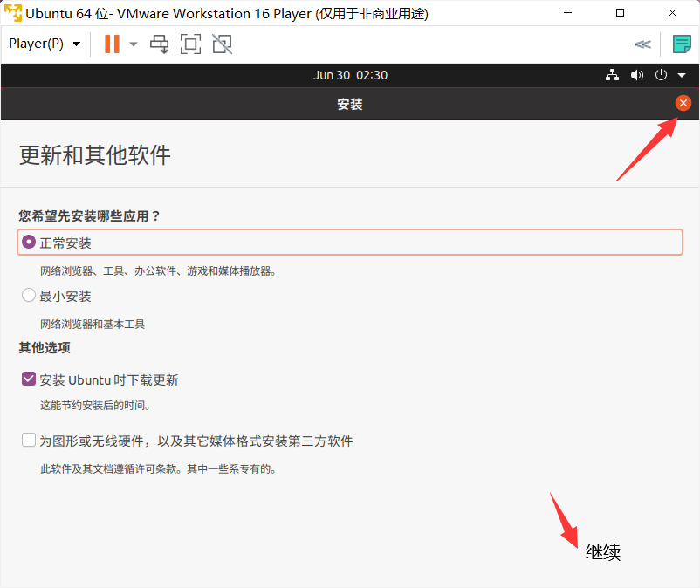Viewport: 700px width, 588px height.
Task: Uncheck 安装 Ubuntu 时下载更新 checkbox
Action: coord(29,379)
